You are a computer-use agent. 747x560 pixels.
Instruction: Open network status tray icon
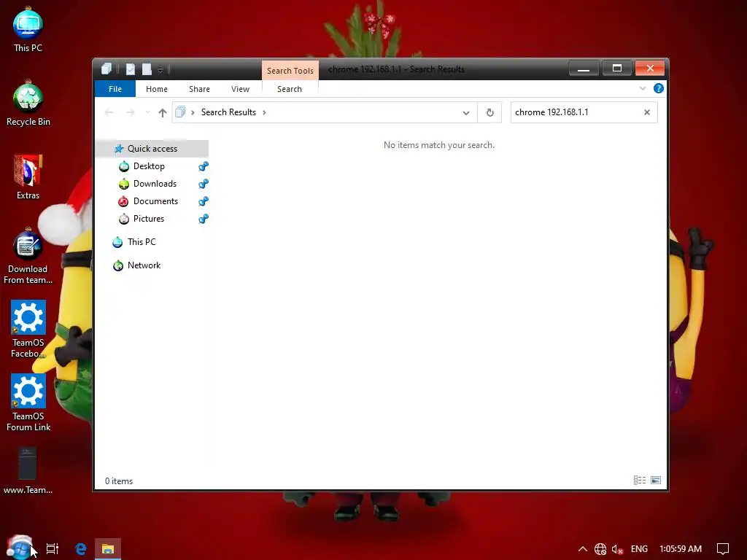pos(600,549)
